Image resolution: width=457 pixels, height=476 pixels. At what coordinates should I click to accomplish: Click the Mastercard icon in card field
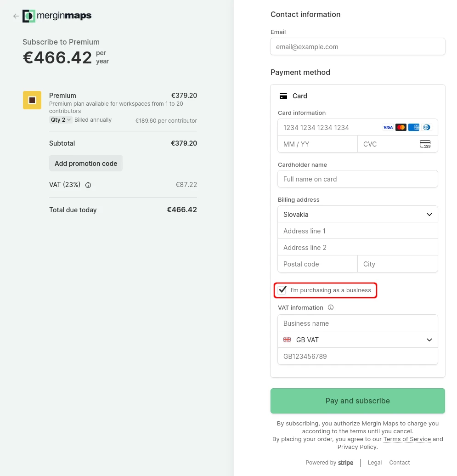tap(401, 127)
